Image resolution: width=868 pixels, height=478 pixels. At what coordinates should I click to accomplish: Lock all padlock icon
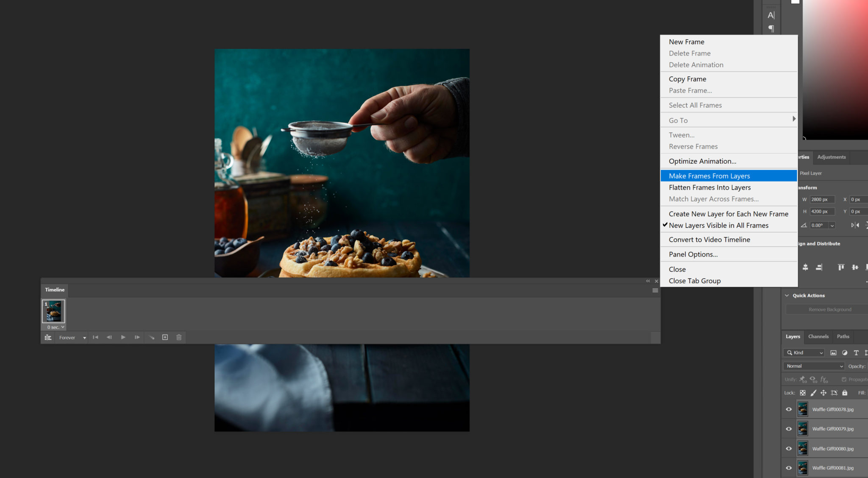[845, 393]
